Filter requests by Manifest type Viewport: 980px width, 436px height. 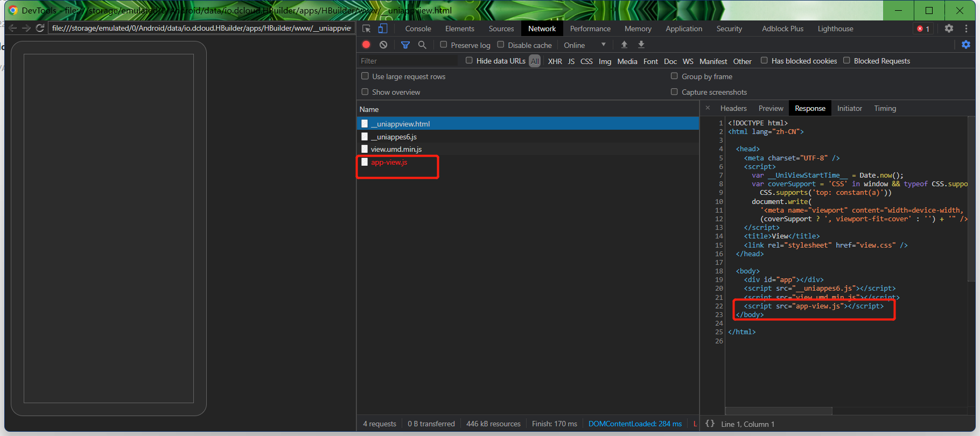pyautogui.click(x=713, y=61)
